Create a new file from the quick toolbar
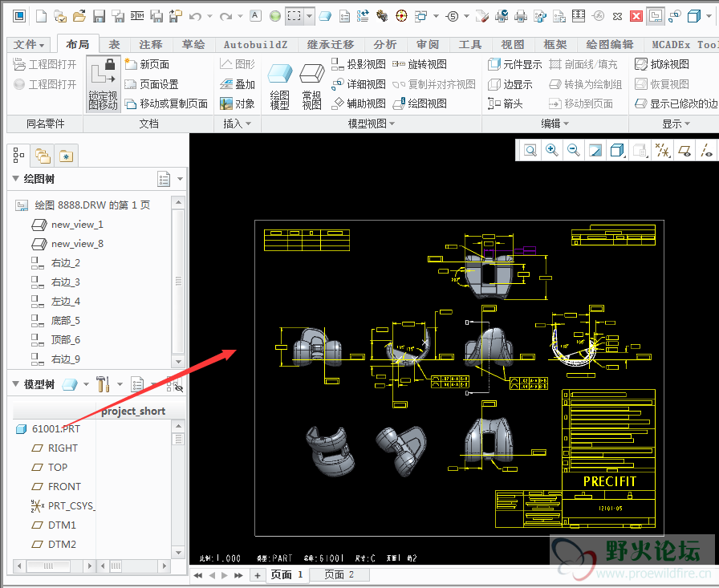The image size is (719, 588). 41,17
